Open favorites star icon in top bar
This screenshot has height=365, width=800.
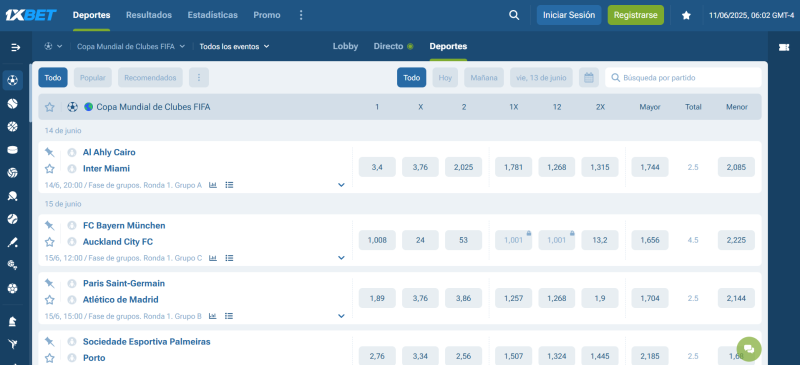coord(686,15)
